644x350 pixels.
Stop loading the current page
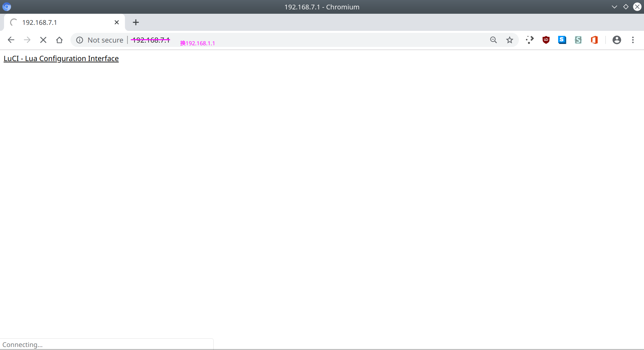(x=43, y=40)
